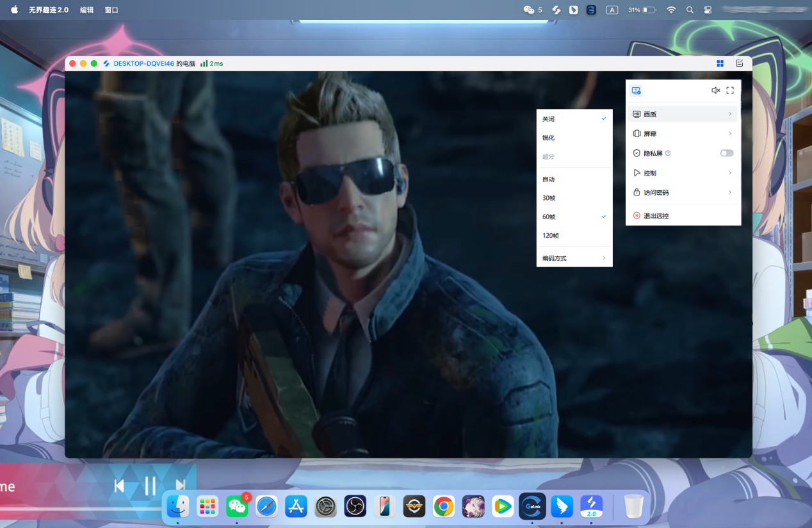Screen dimensions: 812x528
Task: Select the 关闭 enhancement option
Action: pos(574,119)
